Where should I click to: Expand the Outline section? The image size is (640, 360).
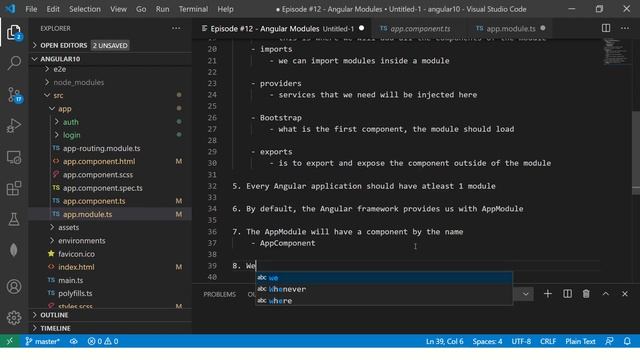point(110,315)
